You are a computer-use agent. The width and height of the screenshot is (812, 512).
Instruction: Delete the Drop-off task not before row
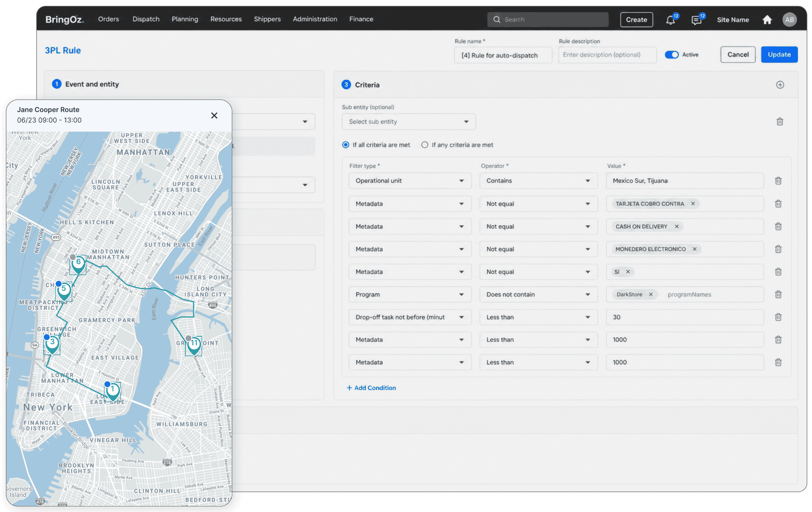coord(778,317)
